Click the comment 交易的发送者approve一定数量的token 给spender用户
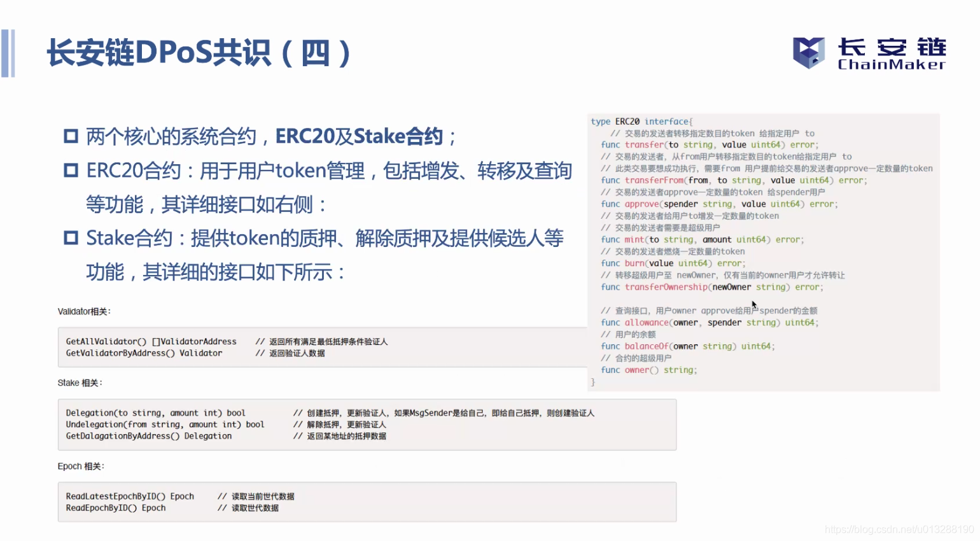This screenshot has width=980, height=541. [713, 192]
